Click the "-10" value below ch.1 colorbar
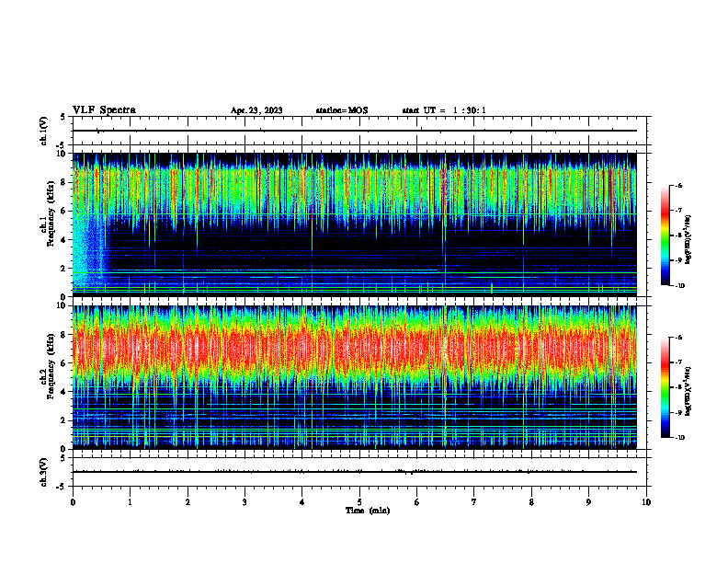This screenshot has height=563, width=728. pyautogui.click(x=679, y=286)
